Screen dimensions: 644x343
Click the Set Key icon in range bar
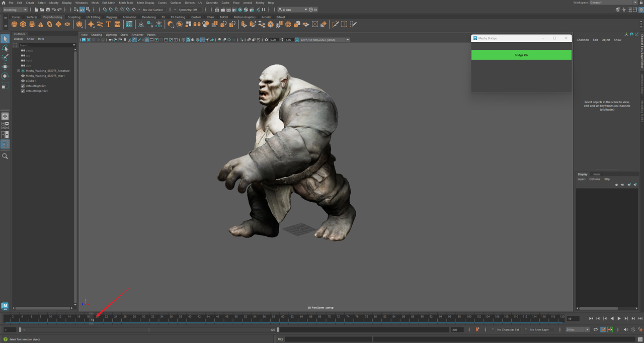click(x=477, y=329)
